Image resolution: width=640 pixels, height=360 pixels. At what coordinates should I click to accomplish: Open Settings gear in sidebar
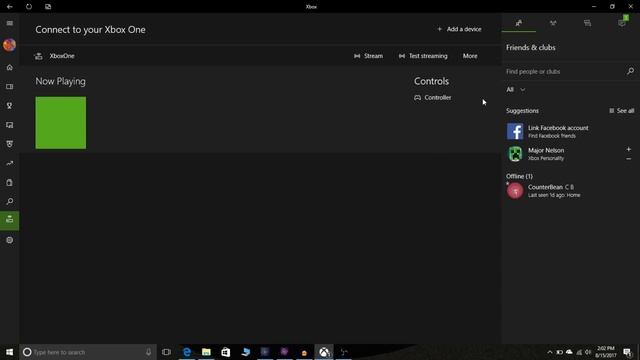coord(9,240)
